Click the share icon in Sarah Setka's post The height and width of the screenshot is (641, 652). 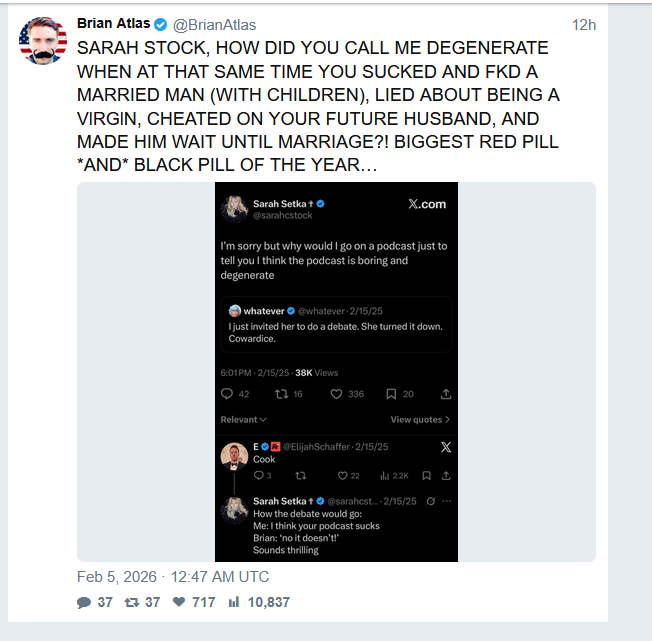pos(446,394)
